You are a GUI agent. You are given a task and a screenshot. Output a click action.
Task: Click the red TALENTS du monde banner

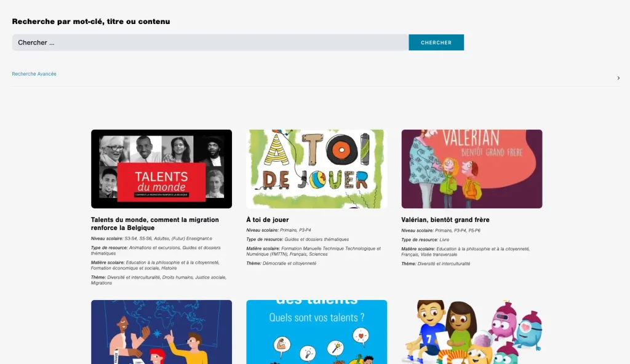[162, 181]
